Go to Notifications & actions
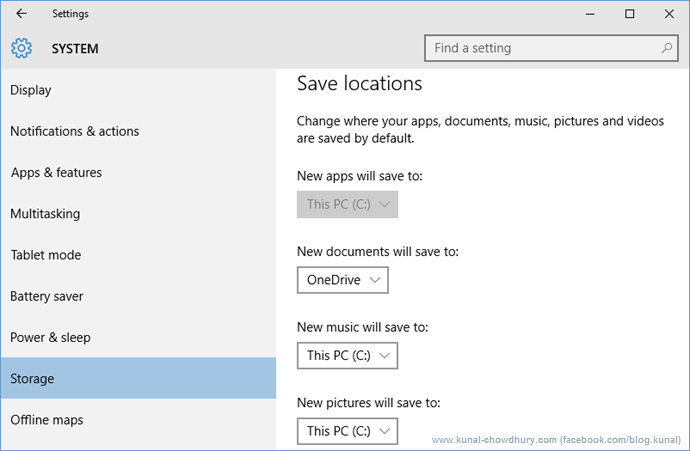This screenshot has height=451, width=690. coord(75,131)
